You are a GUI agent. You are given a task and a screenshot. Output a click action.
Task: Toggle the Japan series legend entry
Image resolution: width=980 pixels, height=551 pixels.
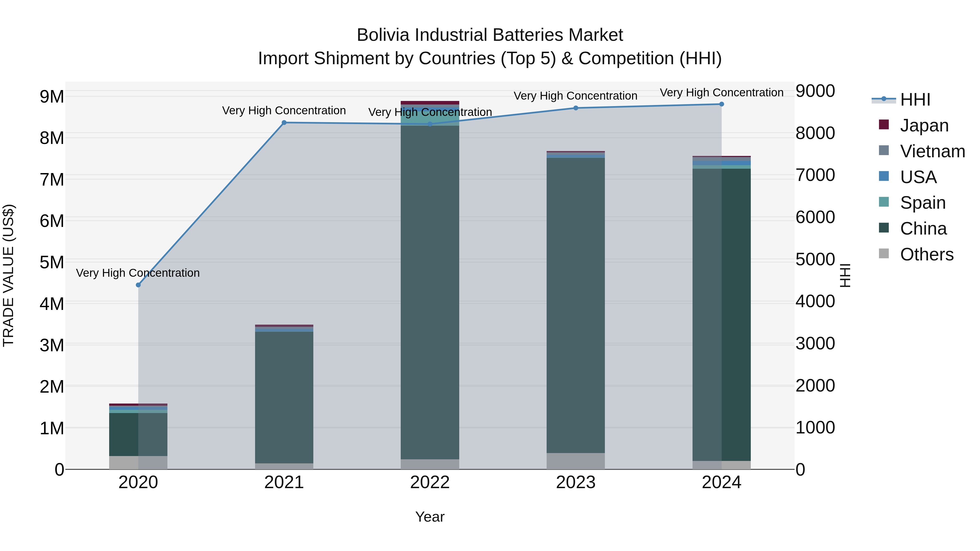coord(913,125)
